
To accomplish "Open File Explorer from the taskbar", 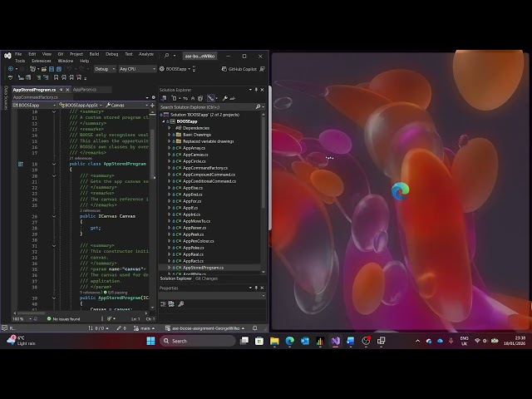I will pos(274,341).
